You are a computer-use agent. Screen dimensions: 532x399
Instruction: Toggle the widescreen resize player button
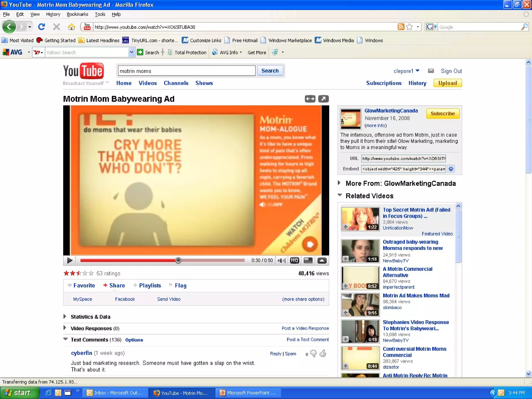tap(310, 99)
